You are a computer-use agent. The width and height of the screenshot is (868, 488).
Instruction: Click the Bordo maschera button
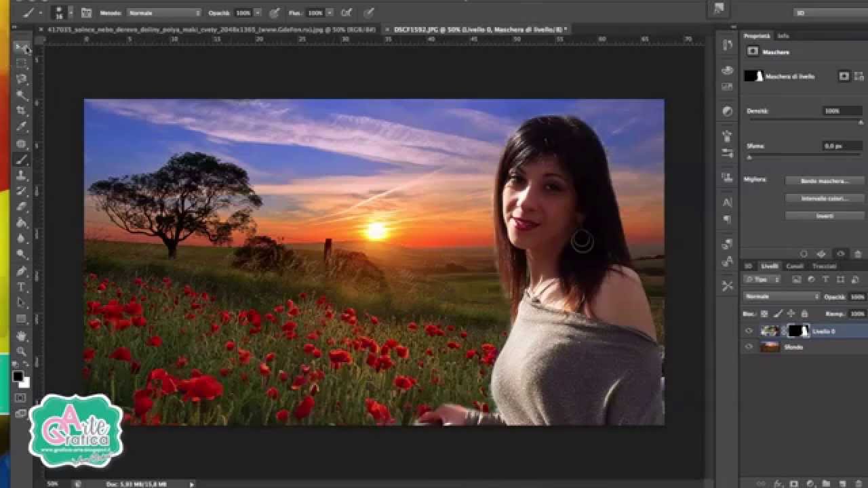tap(824, 181)
